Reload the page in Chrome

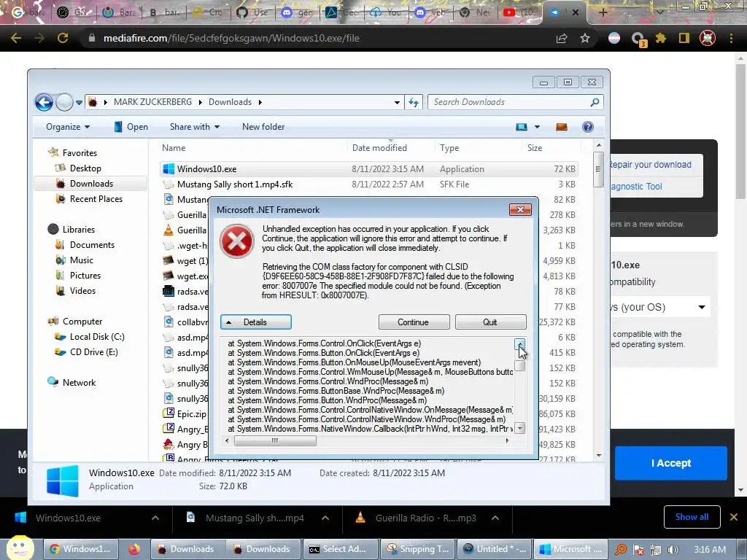tap(63, 38)
